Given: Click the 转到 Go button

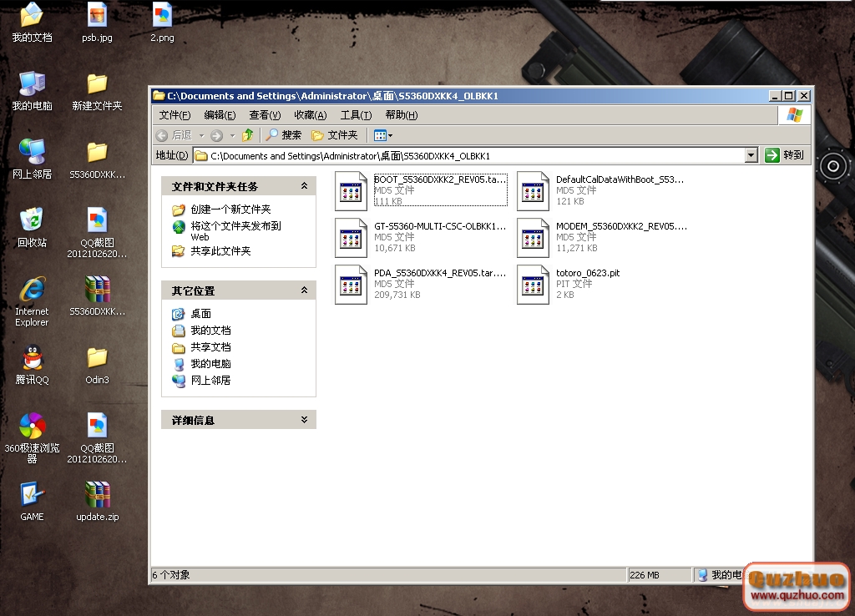Looking at the screenshot, I should coord(785,155).
